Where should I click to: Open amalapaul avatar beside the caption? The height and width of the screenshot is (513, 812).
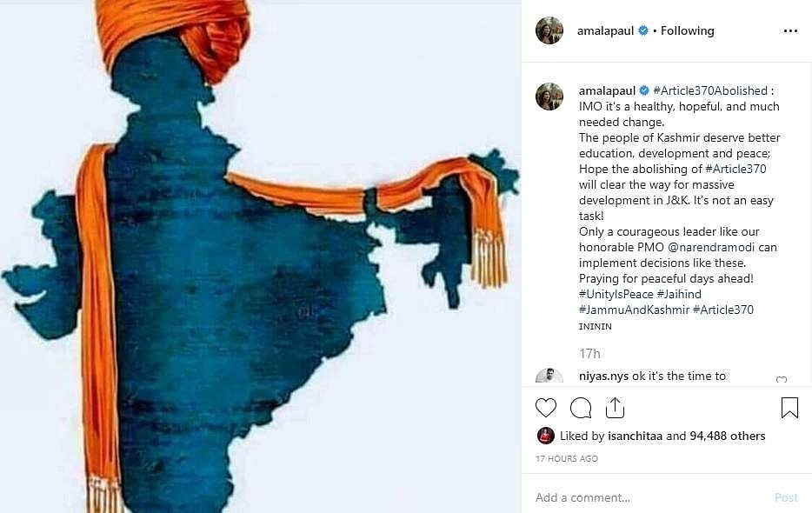[549, 97]
